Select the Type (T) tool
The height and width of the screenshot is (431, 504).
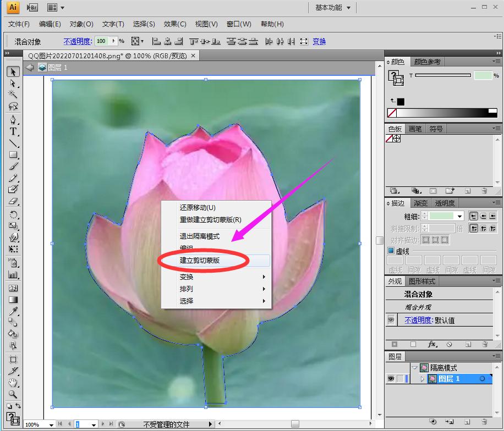pyautogui.click(x=14, y=132)
